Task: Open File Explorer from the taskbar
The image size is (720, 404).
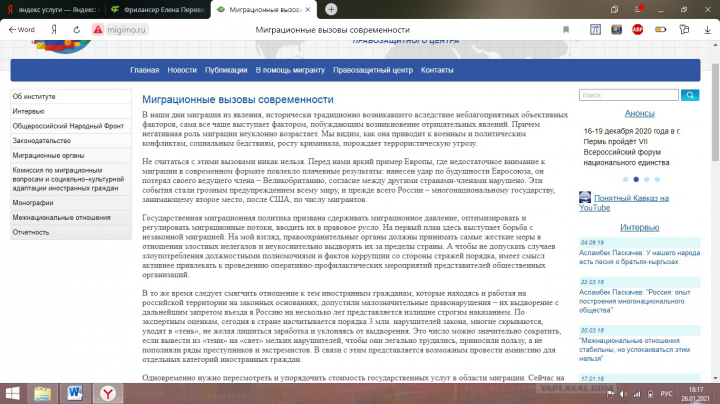Action: coord(43,393)
